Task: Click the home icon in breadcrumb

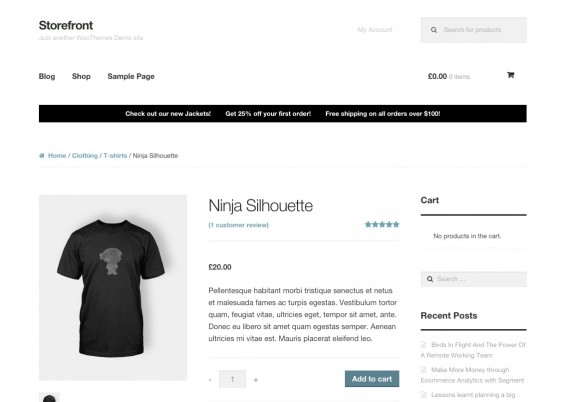Action: pos(42,156)
